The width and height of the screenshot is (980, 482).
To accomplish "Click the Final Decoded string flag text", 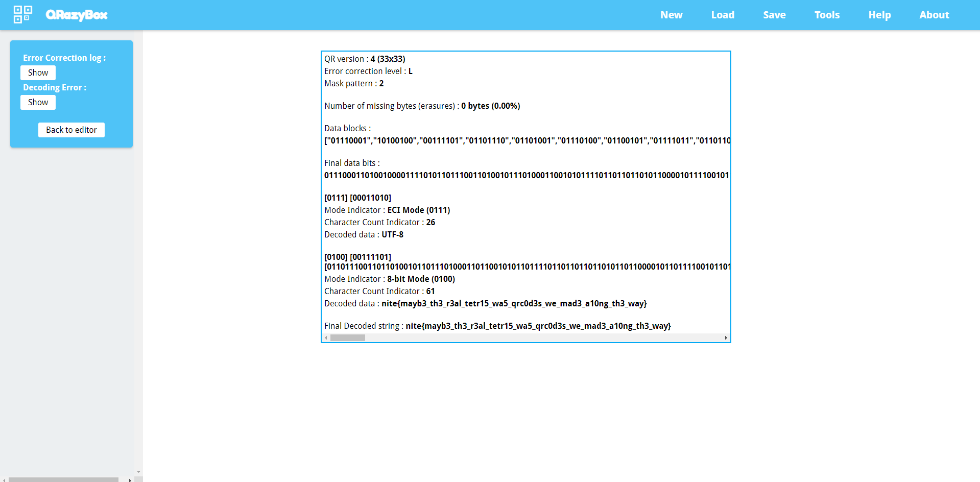I will pos(538,326).
